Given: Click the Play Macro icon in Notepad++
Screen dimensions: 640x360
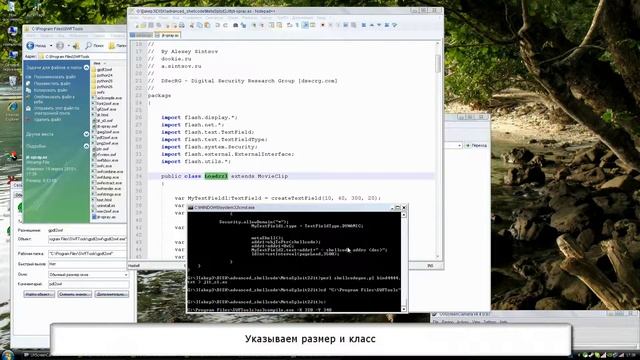Looking at the screenshot, I should click(x=338, y=25).
